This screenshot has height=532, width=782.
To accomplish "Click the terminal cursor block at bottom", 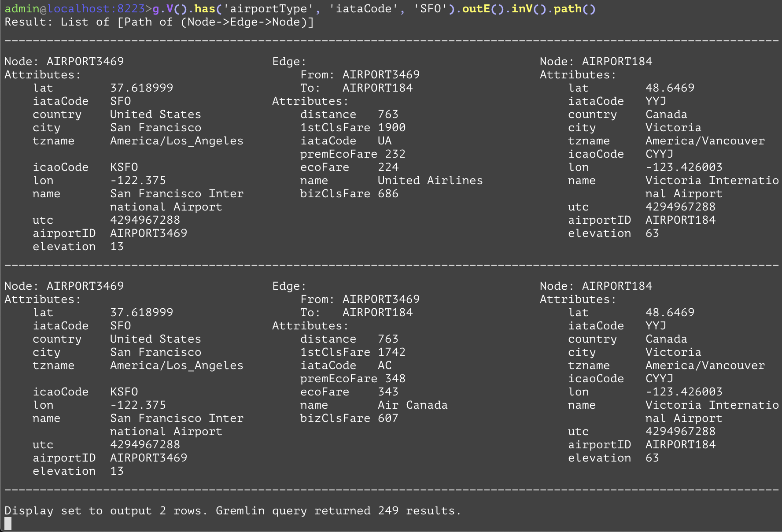I will pyautogui.click(x=8, y=524).
